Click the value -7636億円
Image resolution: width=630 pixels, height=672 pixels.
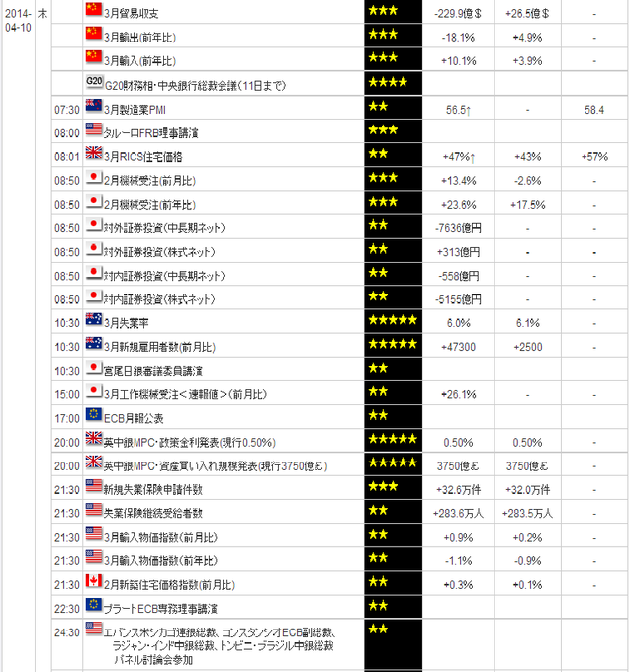pyautogui.click(x=458, y=228)
